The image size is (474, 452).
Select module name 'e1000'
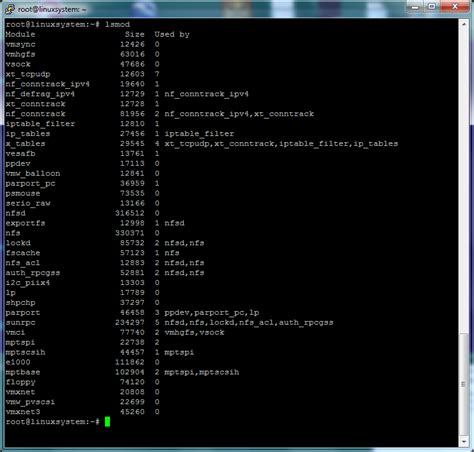[x=18, y=362]
